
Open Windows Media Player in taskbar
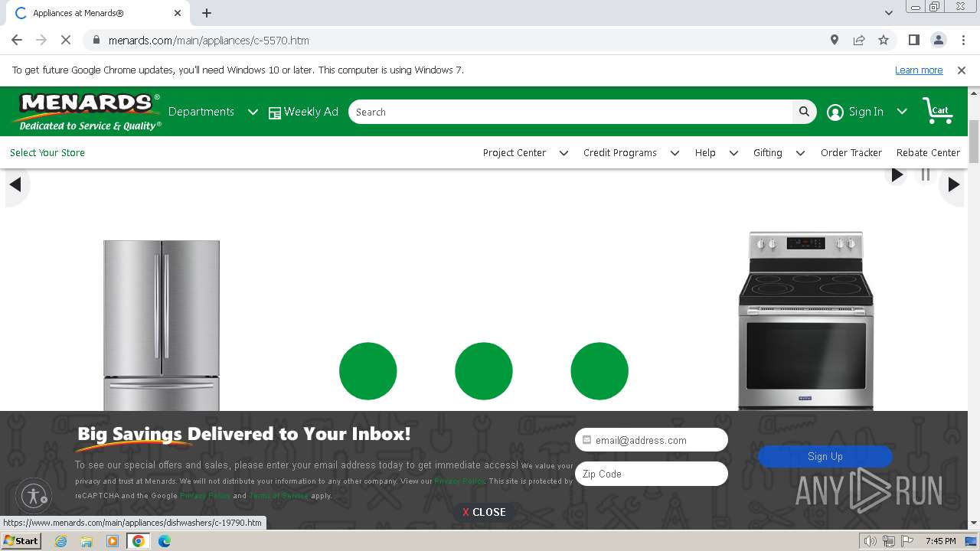(113, 541)
